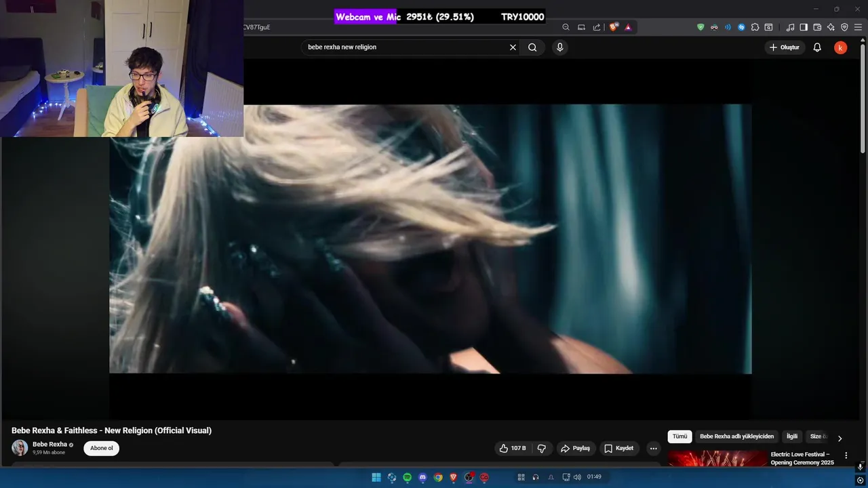Click the video player frame
This screenshot has height=488, width=868.
tap(430, 239)
